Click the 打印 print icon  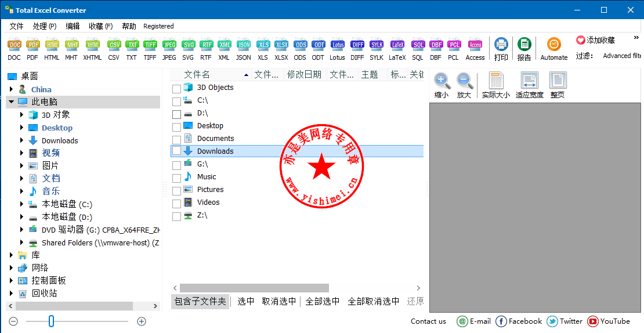pyautogui.click(x=501, y=49)
